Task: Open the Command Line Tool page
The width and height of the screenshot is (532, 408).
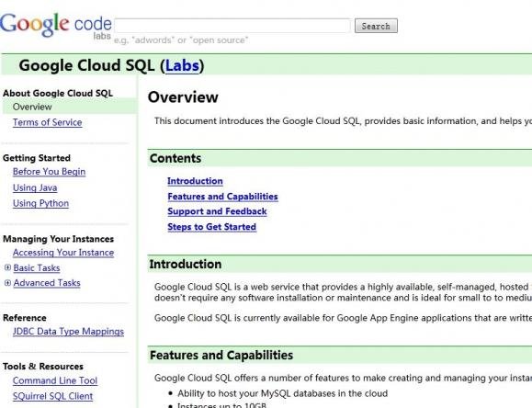Action: [55, 380]
